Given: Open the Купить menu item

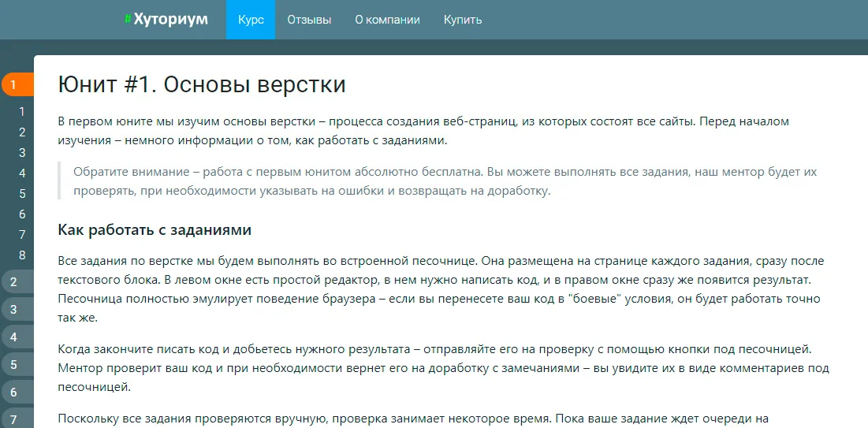Looking at the screenshot, I should [x=463, y=20].
